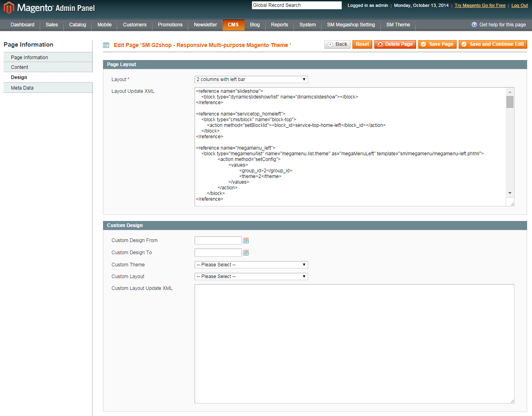Open SM Megashop Setting menu
Screen dimensions: 532x416
click(351, 25)
